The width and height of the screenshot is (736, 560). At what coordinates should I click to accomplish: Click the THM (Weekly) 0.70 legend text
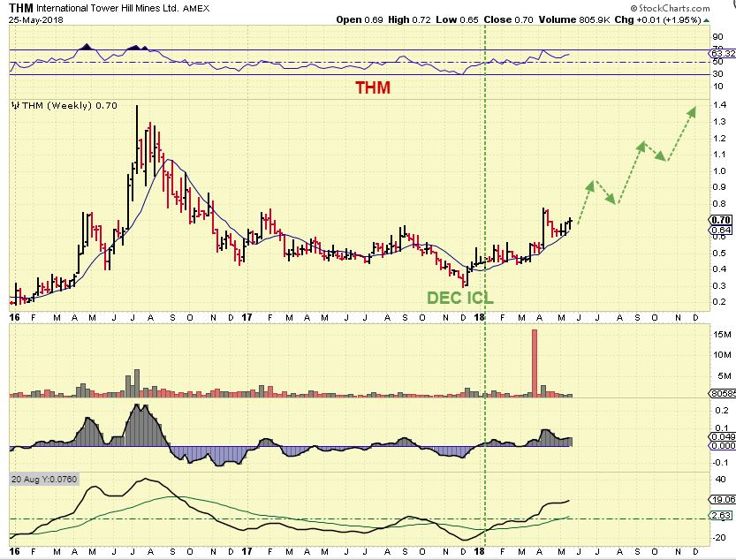[70, 106]
